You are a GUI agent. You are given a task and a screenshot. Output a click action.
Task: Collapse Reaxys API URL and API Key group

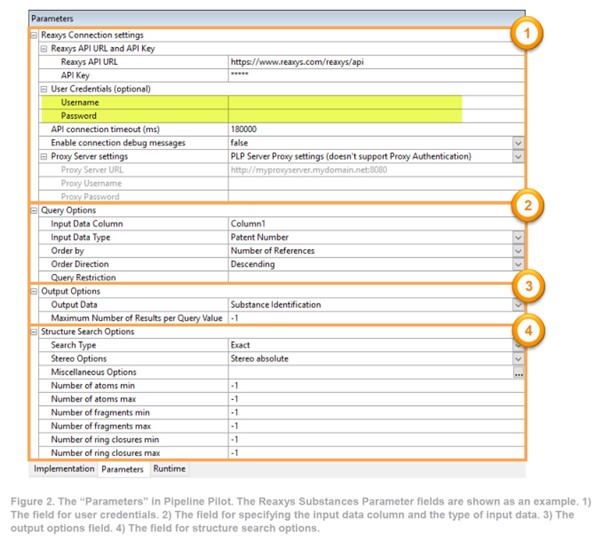(x=43, y=48)
